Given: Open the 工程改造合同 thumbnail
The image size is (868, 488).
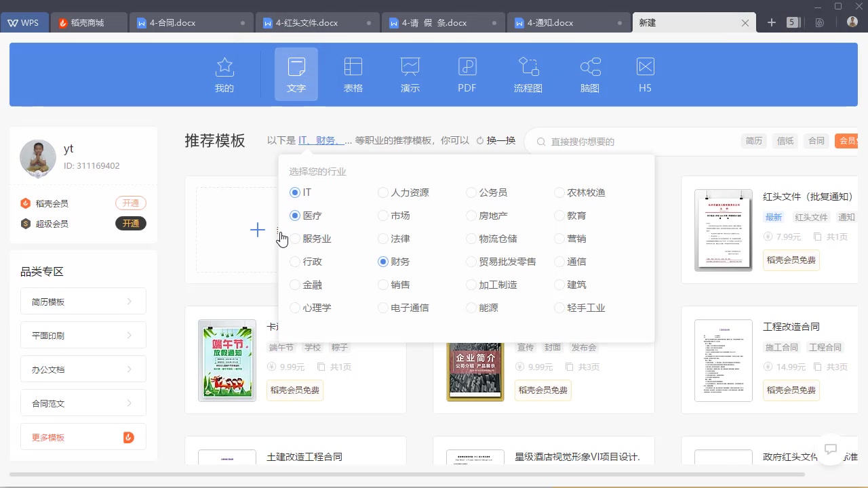Looking at the screenshot, I should (724, 361).
